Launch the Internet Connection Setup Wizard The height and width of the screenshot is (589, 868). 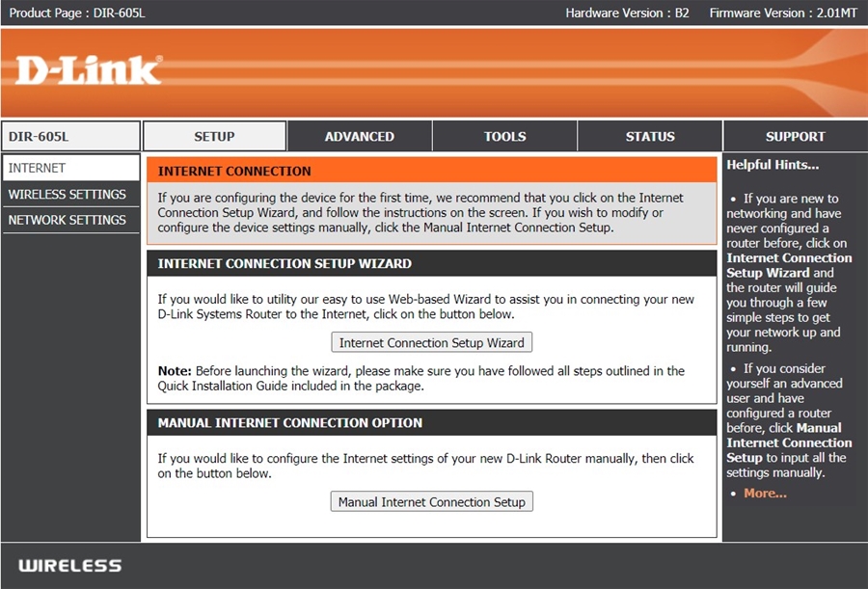point(432,342)
